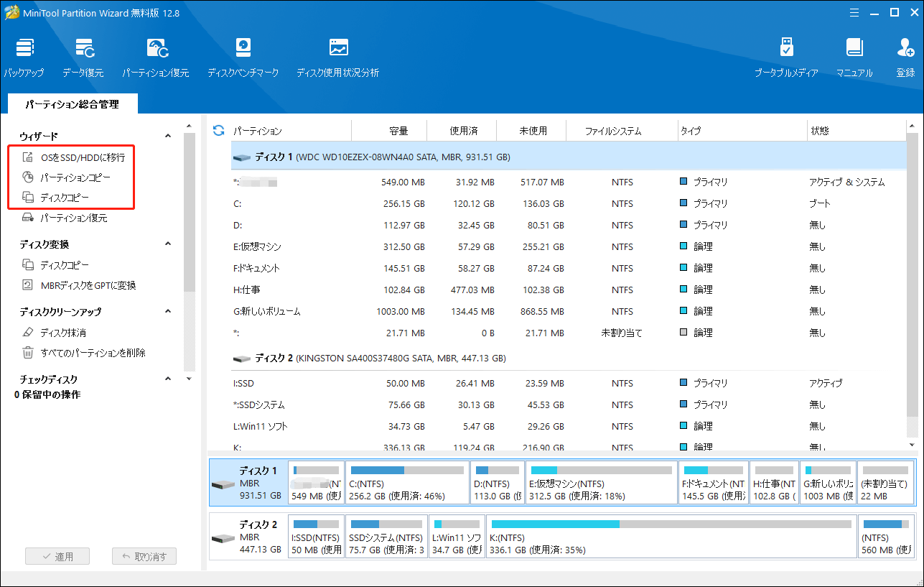Select the D: partition row
924x587 pixels.
pos(569,225)
